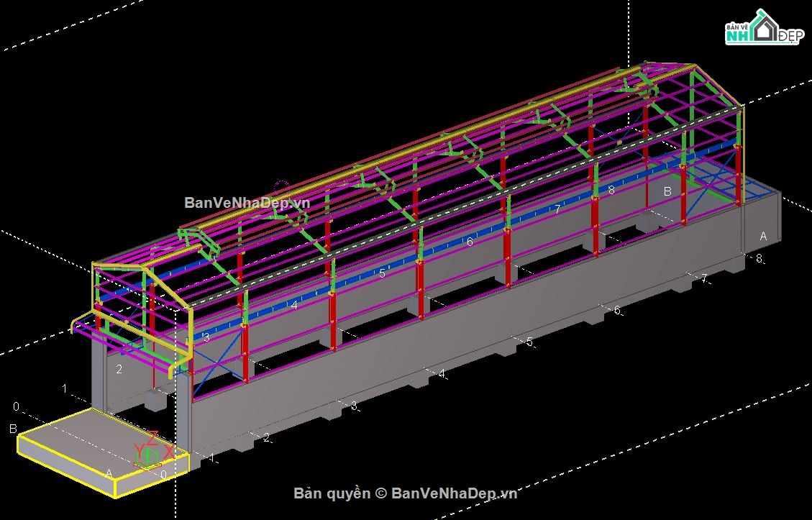
Task: Click the Bản quyền © BanVeNhaDep.vn footer text
Action: (405, 494)
